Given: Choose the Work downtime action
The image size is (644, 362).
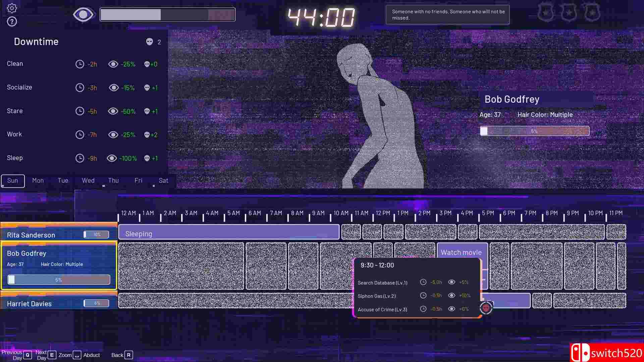Looking at the screenshot, I should point(14,134).
